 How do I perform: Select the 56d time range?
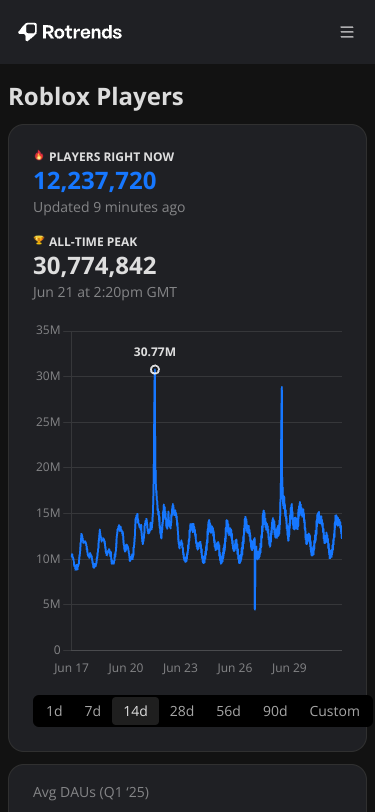228,711
